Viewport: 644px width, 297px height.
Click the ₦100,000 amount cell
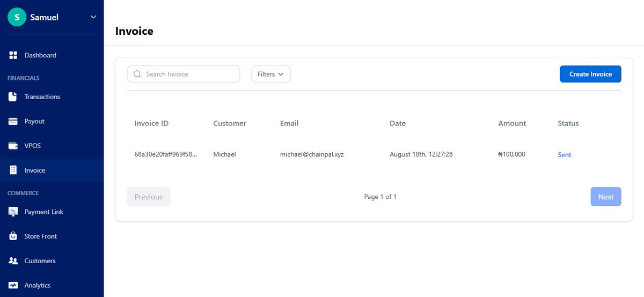tap(512, 154)
